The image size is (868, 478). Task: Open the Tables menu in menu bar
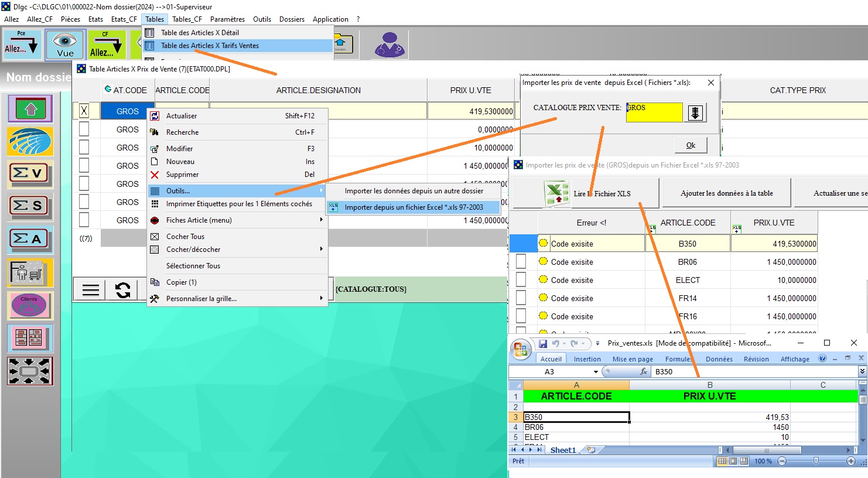155,19
